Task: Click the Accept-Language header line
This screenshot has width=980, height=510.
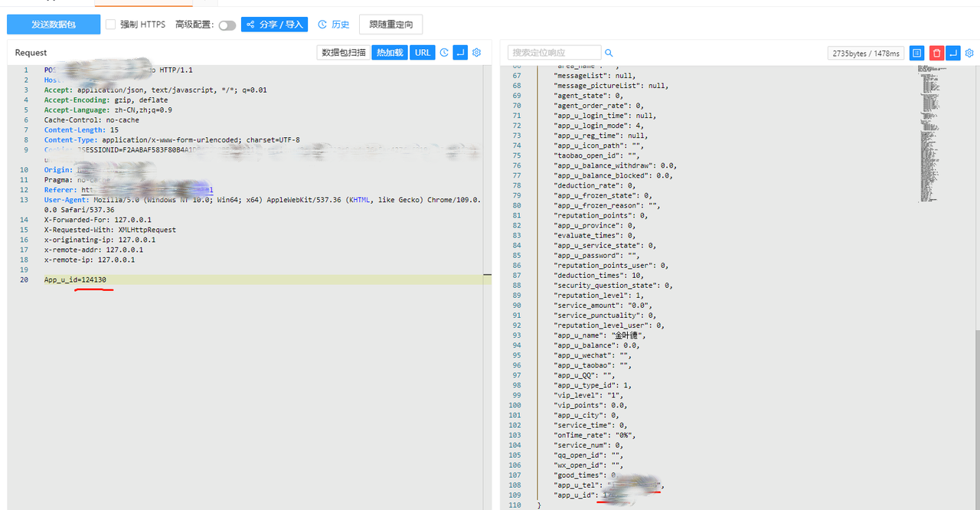Action: click(108, 110)
